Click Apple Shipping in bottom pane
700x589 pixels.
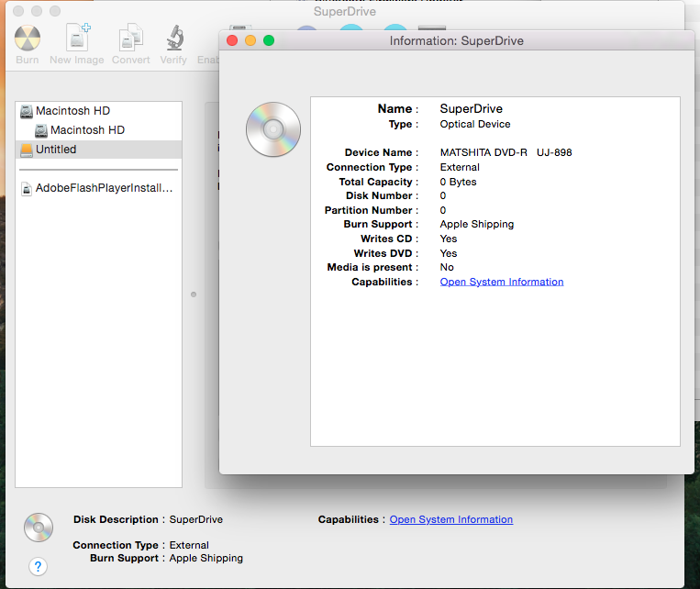(x=206, y=558)
